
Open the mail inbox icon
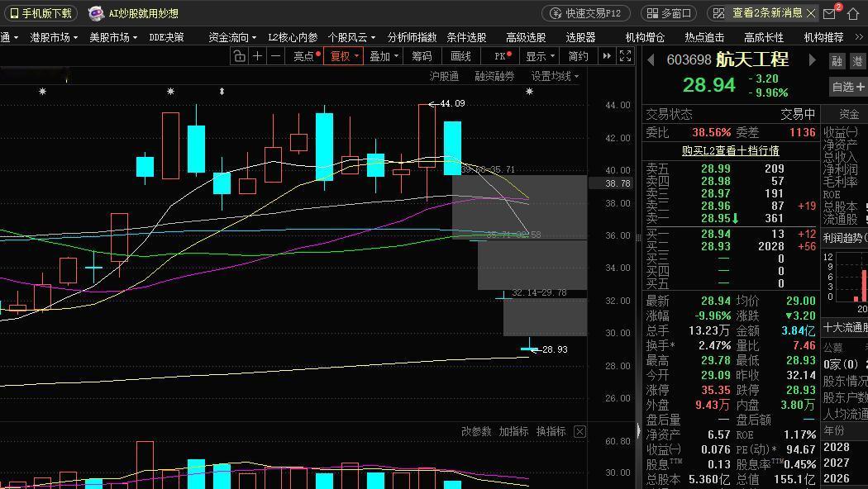(x=829, y=13)
